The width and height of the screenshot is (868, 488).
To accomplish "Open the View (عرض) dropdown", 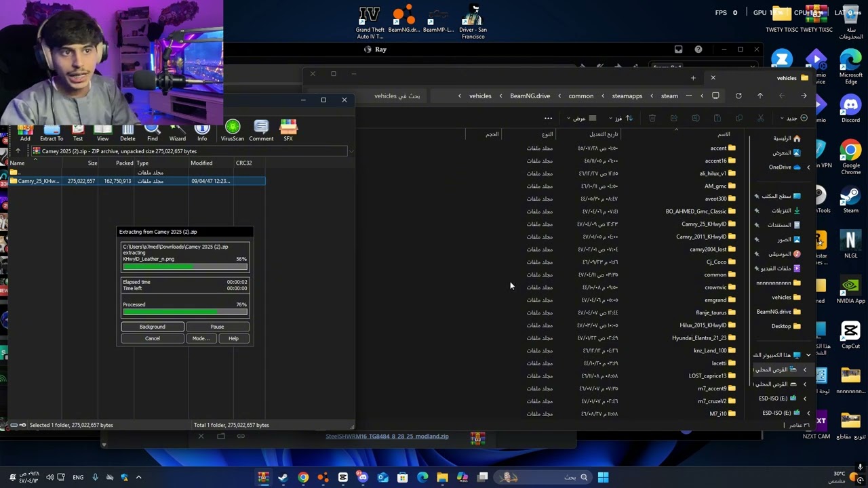I will (x=582, y=118).
